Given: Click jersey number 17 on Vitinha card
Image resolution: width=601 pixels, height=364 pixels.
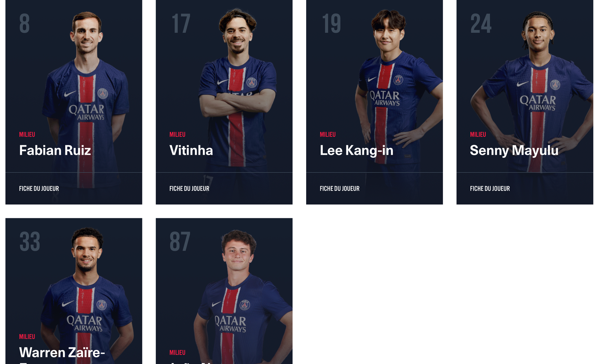Looking at the screenshot, I should click(181, 23).
